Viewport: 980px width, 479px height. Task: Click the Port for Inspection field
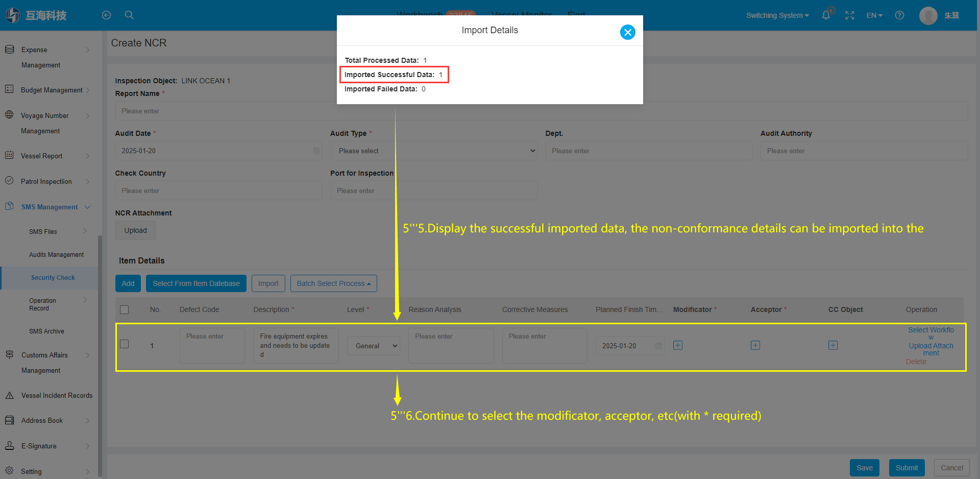point(434,190)
